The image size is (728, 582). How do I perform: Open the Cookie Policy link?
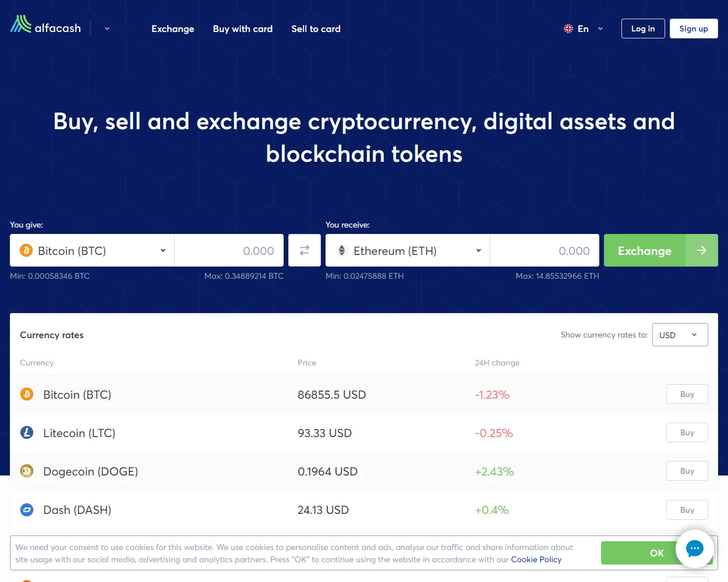(536, 559)
